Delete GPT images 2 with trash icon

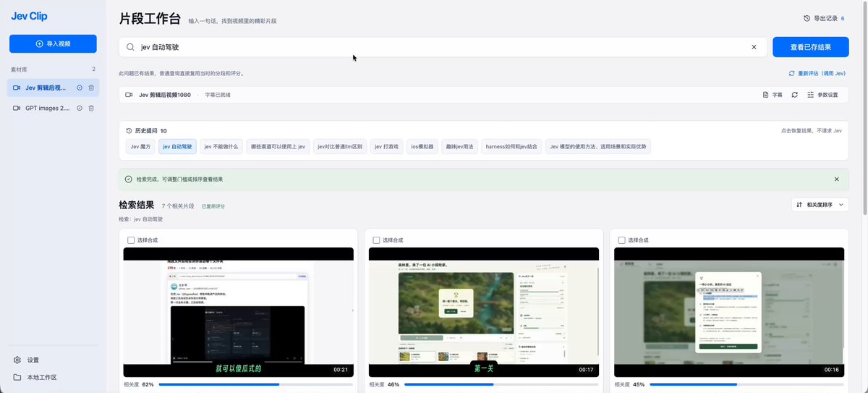(x=91, y=108)
